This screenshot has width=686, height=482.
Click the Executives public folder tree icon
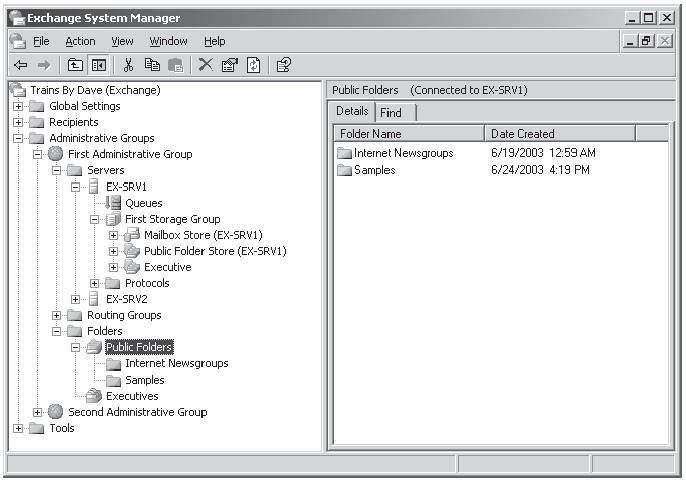(x=94, y=396)
